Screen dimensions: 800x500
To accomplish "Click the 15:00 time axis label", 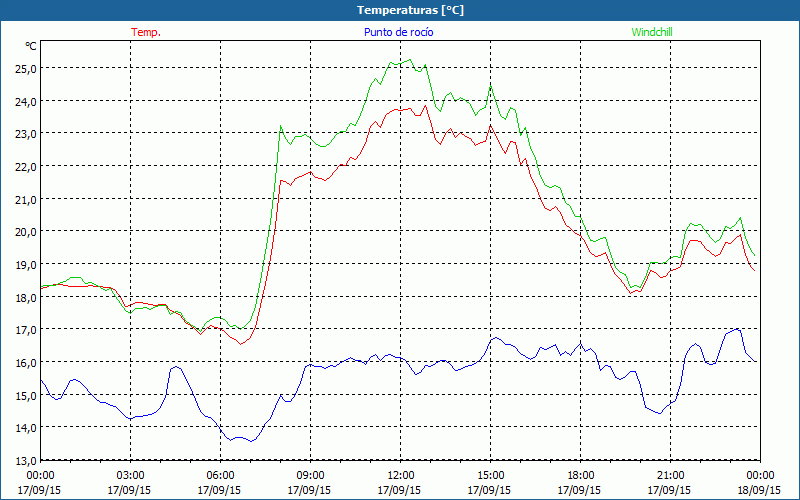I will pos(490,476).
